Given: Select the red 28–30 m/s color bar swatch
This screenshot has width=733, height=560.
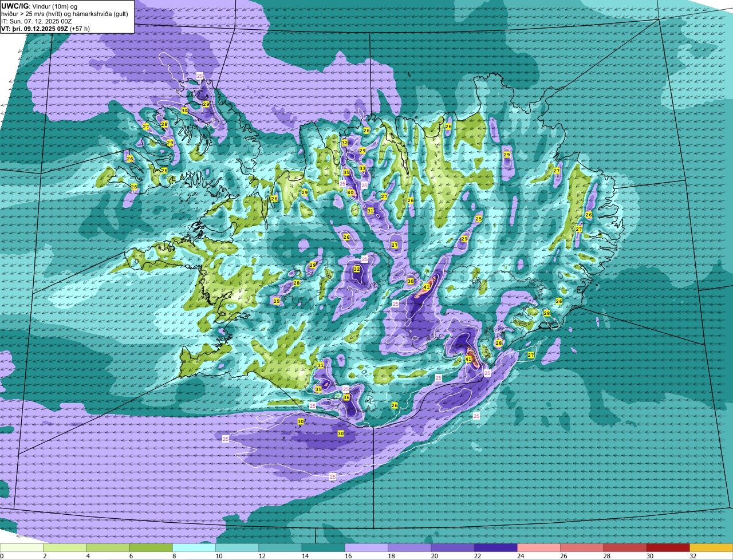Looking at the screenshot, I should tap(625, 547).
